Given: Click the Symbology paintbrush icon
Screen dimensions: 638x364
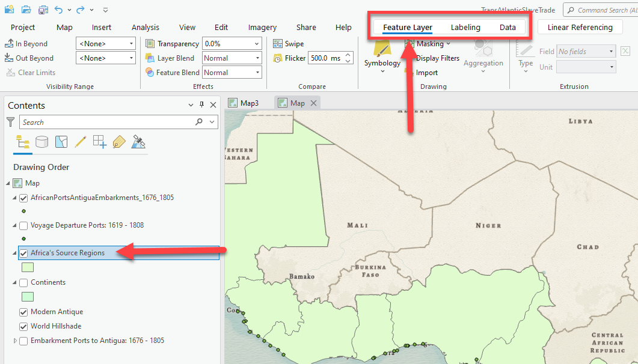Looking at the screenshot, I should [382, 50].
